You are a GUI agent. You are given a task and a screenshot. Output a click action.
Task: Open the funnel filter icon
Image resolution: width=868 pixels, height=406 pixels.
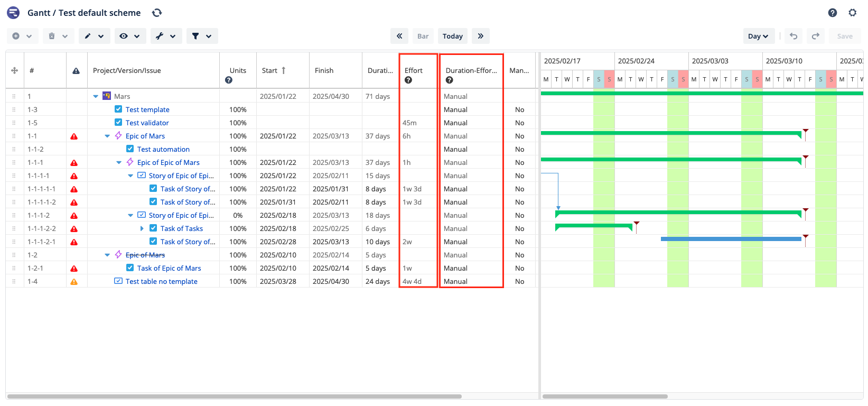(x=195, y=36)
